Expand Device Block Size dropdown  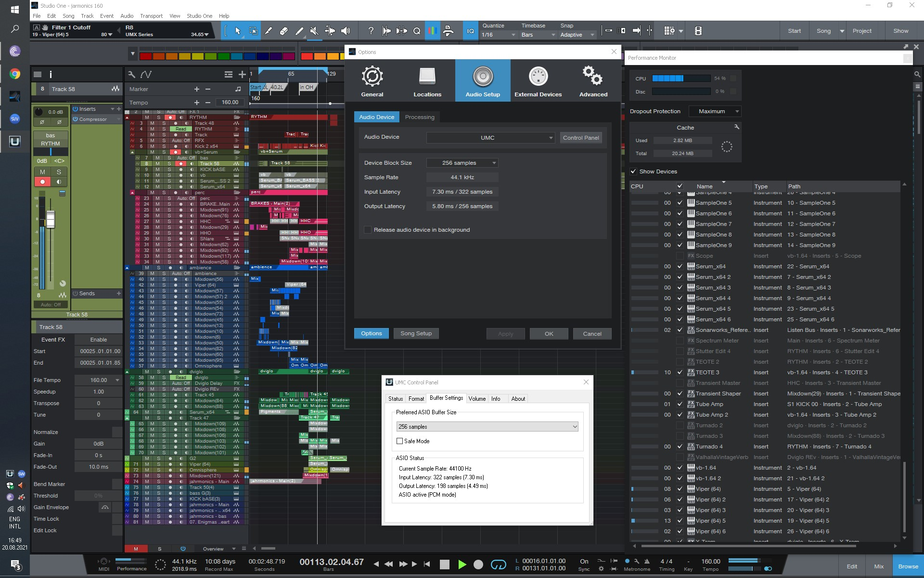pos(462,163)
